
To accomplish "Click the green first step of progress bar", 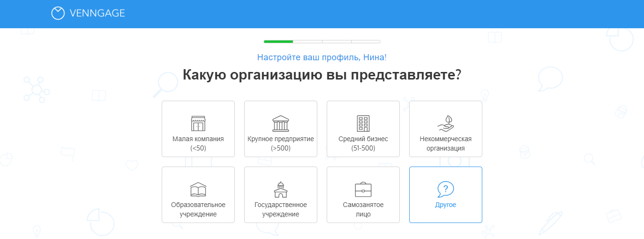I will coord(278,42).
